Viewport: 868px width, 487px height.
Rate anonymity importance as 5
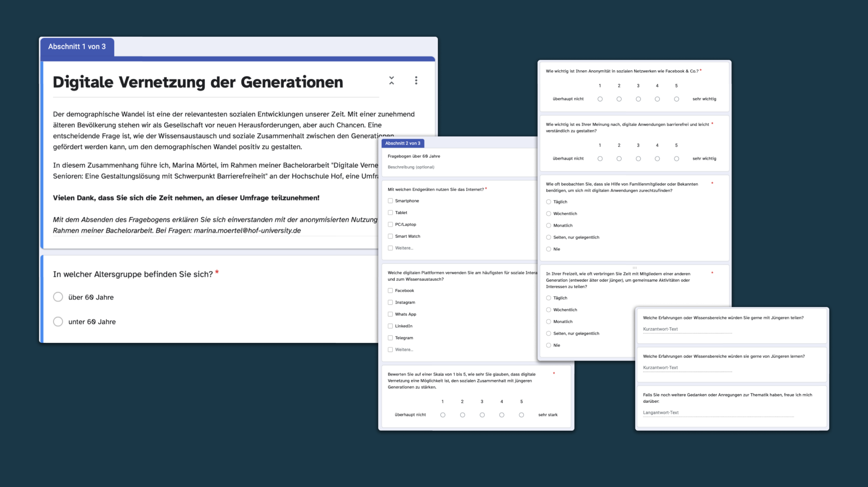tap(676, 99)
